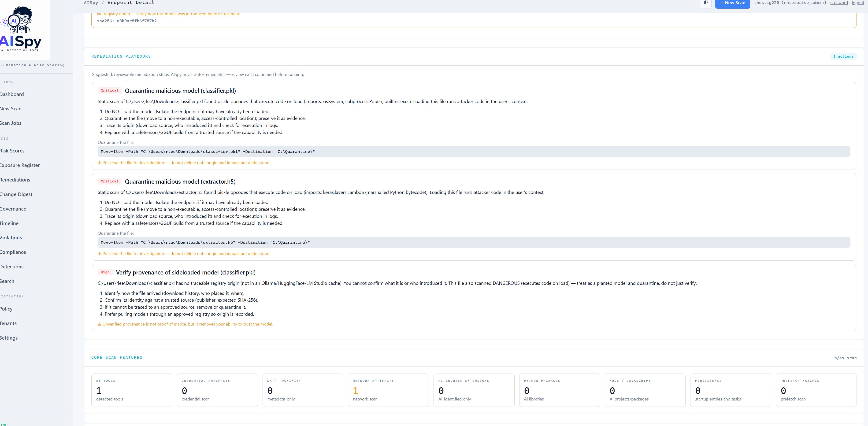Click Critical badge for classifier.pkl playbook
The width and height of the screenshot is (868, 426).
pos(110,90)
